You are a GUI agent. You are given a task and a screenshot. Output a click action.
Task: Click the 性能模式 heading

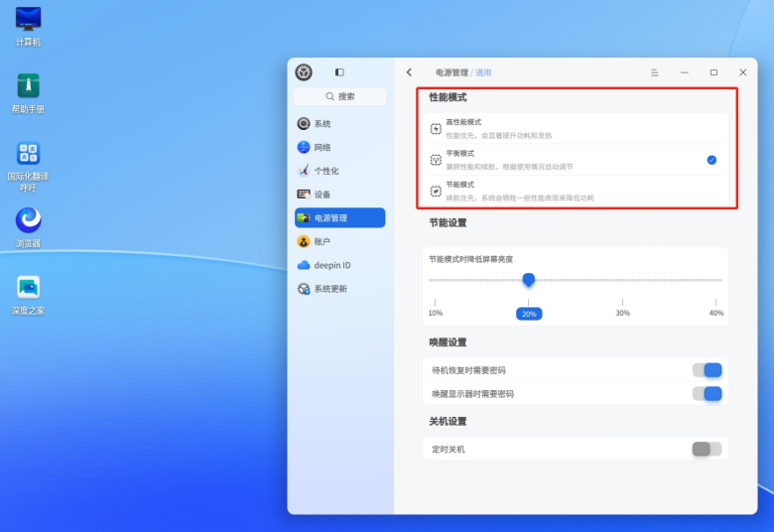coord(448,97)
